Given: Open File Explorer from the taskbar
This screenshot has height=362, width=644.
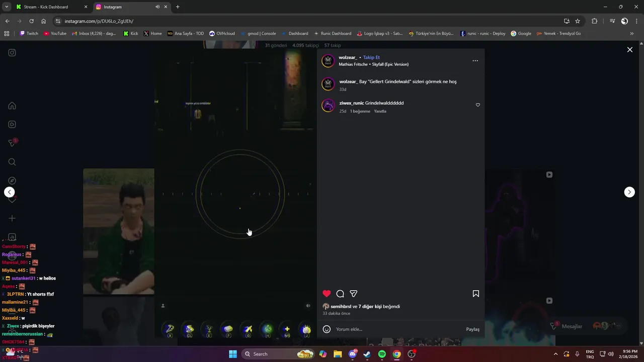Looking at the screenshot, I should 338,354.
